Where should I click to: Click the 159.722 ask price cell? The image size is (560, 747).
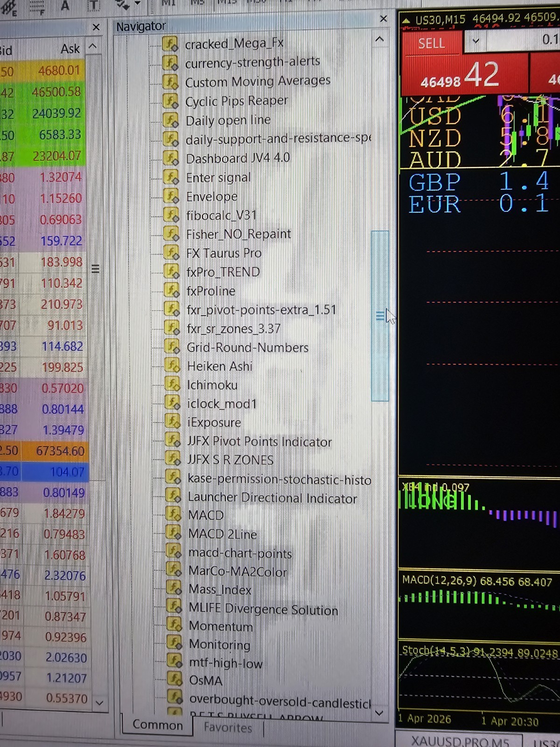point(61,241)
